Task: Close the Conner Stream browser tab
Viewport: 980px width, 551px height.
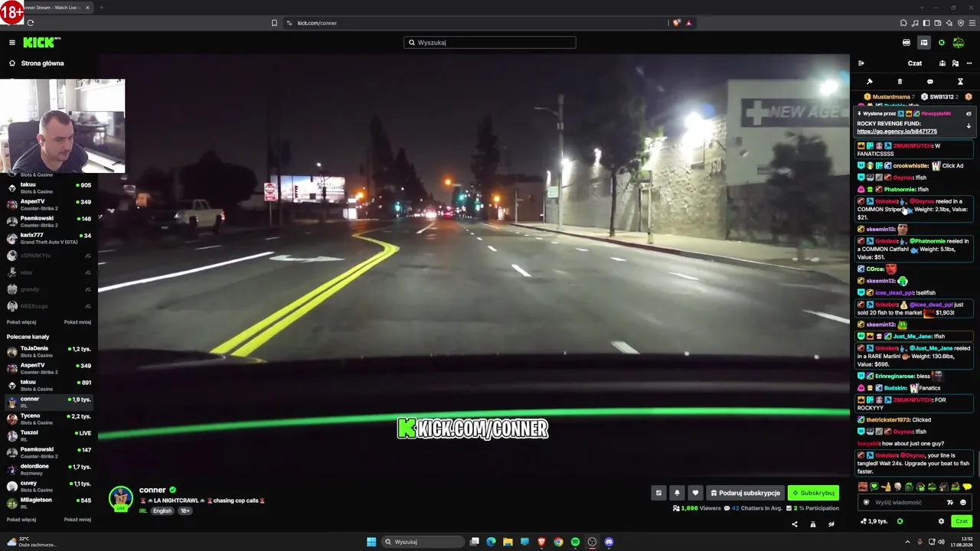Action: point(87,8)
